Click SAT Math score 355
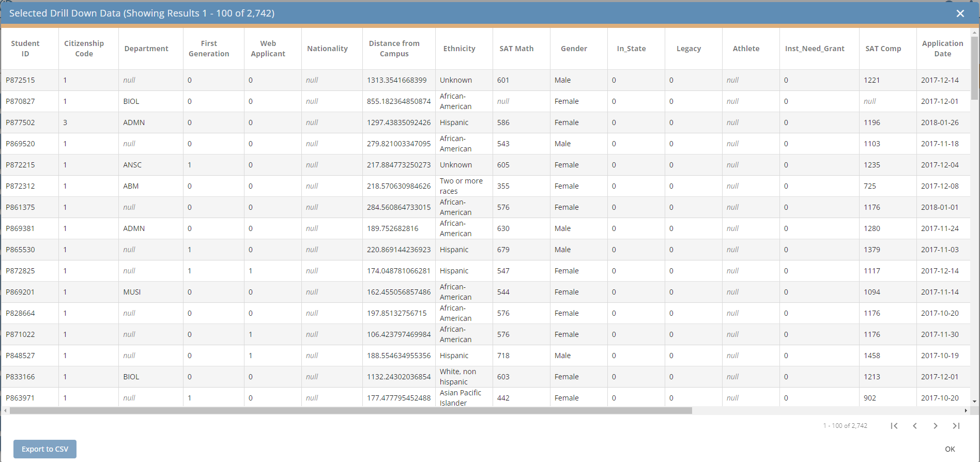 click(x=503, y=186)
